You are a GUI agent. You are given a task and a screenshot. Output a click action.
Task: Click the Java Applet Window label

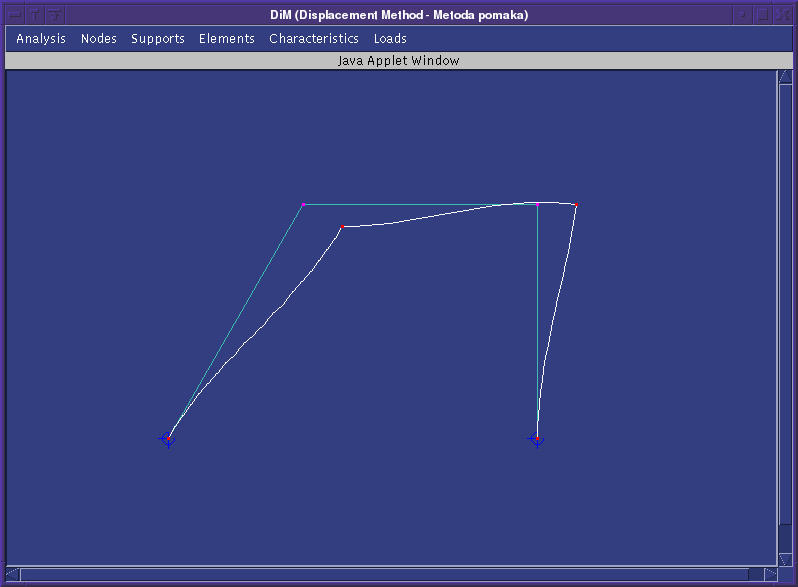(398, 61)
